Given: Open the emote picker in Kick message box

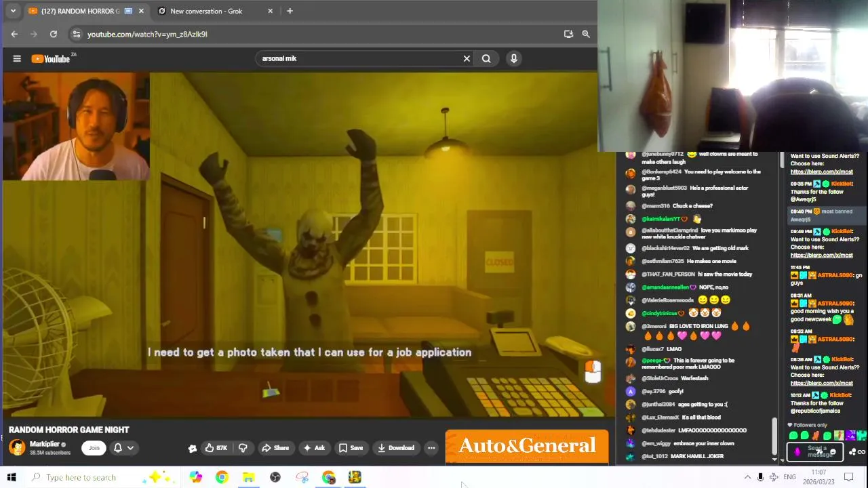Looking at the screenshot, I should (x=833, y=452).
